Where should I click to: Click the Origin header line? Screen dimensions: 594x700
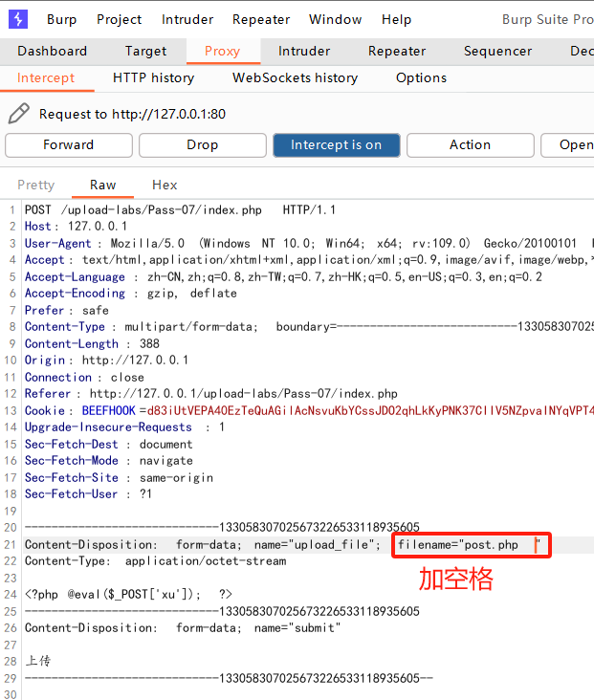click(106, 361)
